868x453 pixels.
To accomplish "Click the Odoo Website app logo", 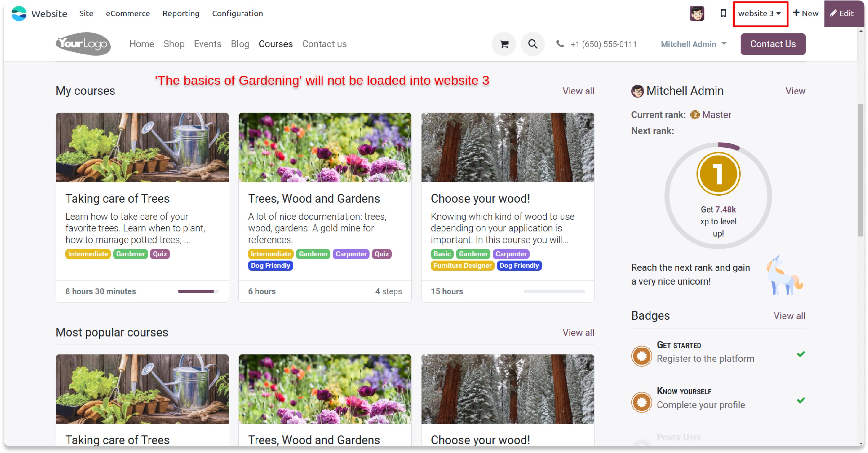I will click(x=19, y=13).
